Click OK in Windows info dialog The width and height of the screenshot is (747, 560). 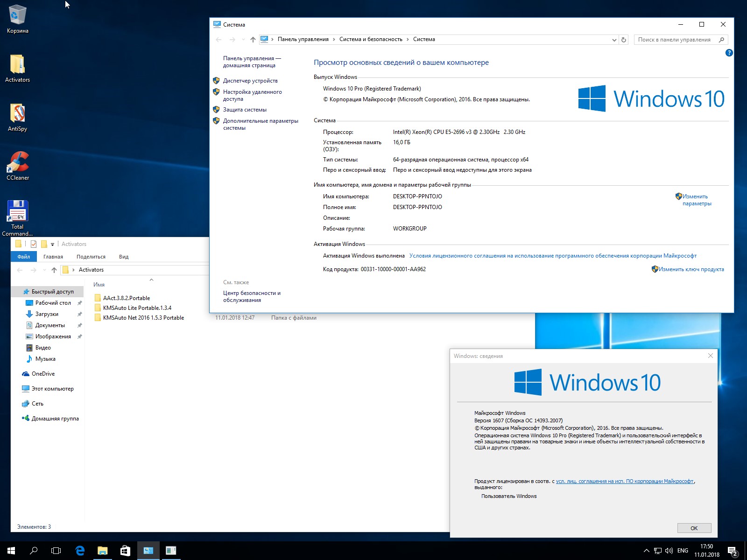694,528
